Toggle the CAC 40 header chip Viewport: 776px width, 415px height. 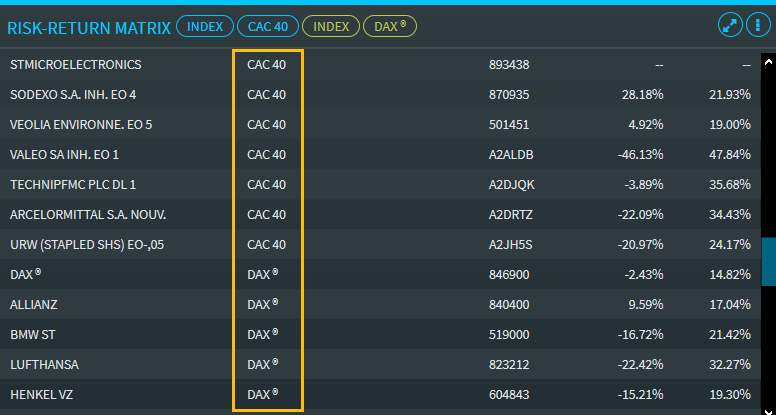click(x=267, y=26)
